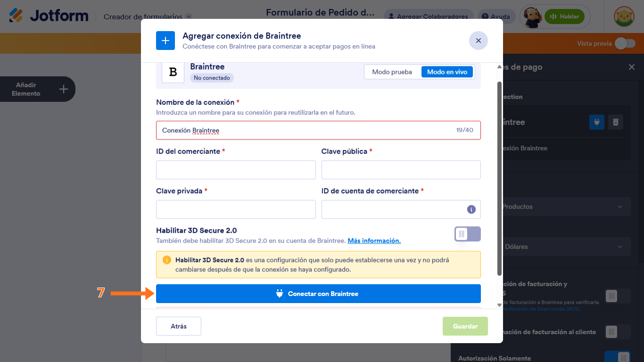The height and width of the screenshot is (362, 644).
Task: Click the dialog title Agregar conexión de Braintree
Action: 241,36
